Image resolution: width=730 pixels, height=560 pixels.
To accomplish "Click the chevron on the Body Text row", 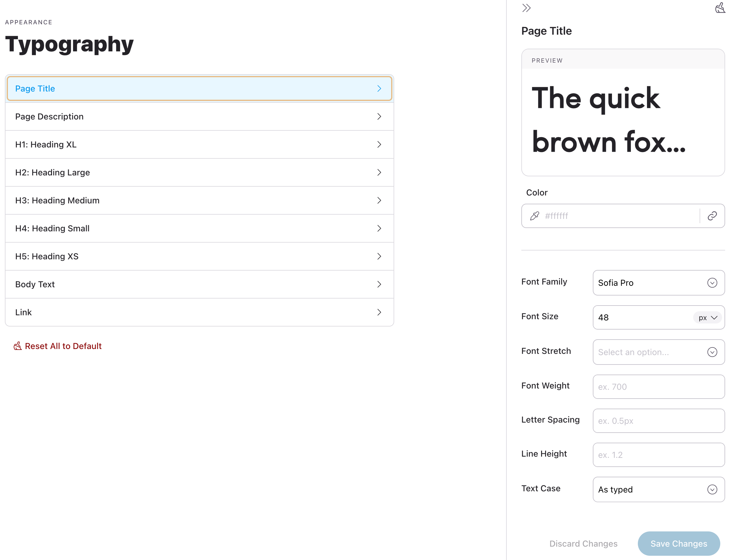I will coord(379,284).
